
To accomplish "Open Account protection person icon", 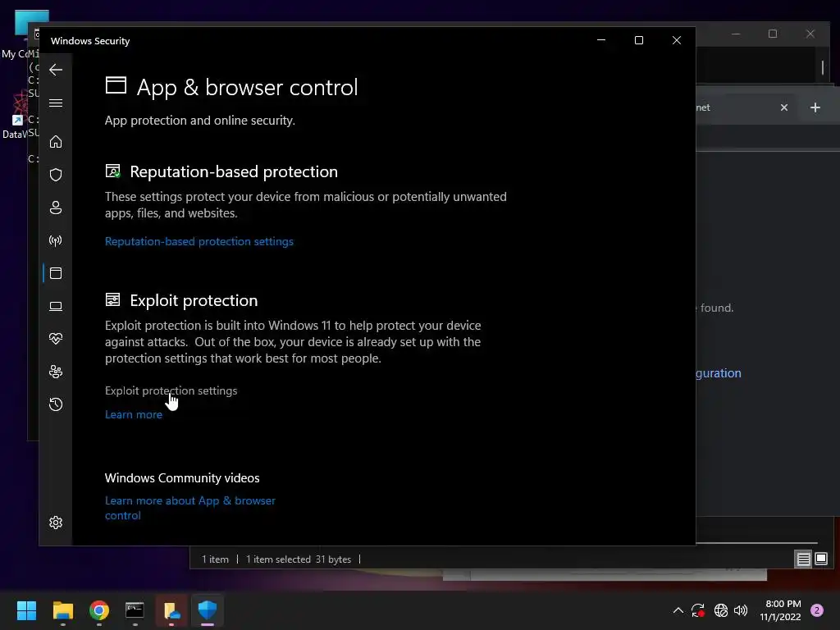I will [56, 208].
